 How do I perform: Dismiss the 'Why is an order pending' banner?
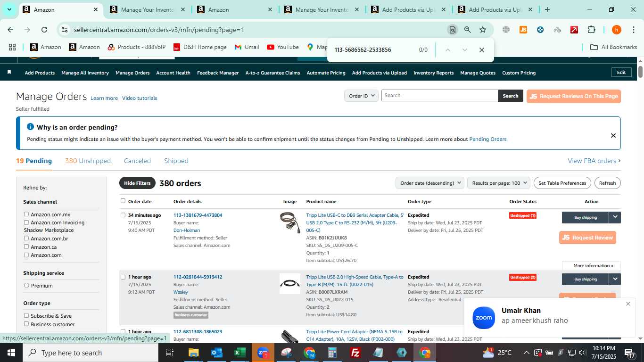point(613,136)
